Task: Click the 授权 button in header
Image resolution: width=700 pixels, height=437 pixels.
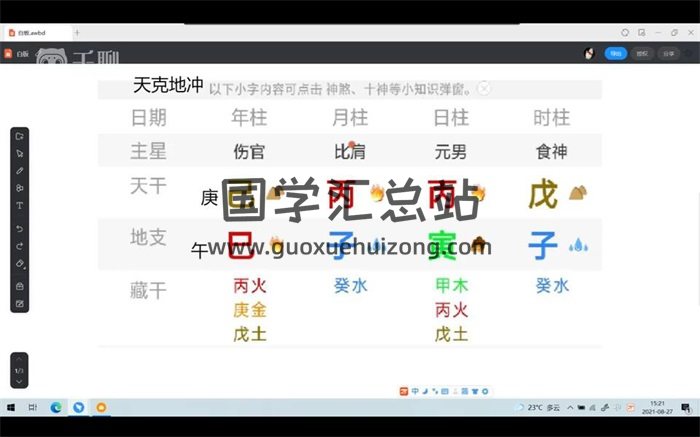Action: [x=642, y=54]
